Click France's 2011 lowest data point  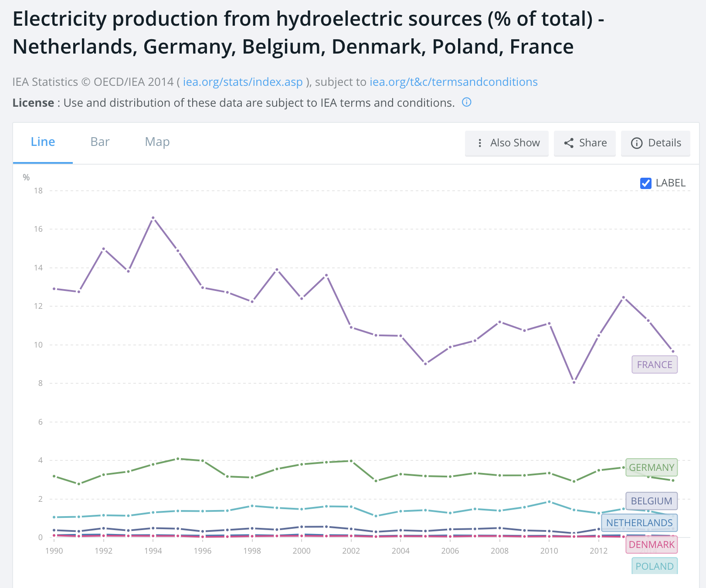pos(574,382)
